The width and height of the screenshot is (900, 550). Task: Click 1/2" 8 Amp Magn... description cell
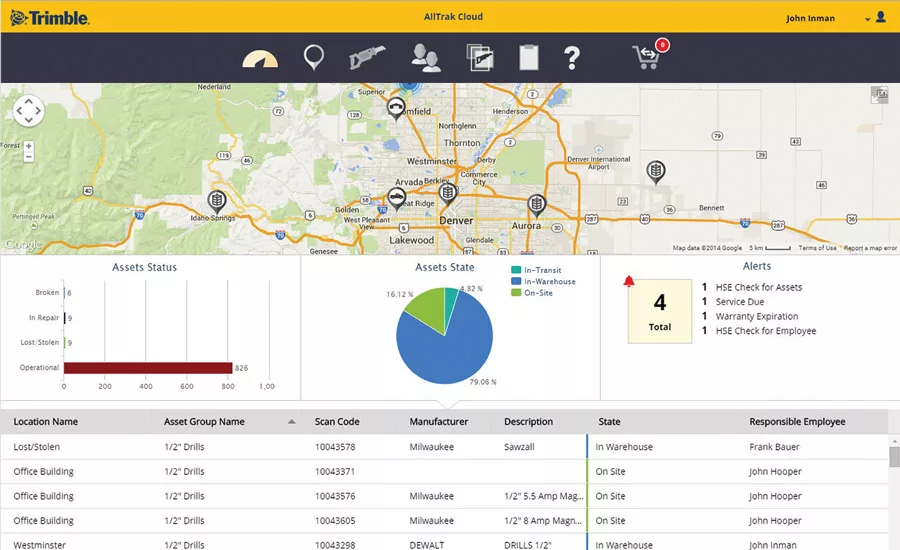543,521
